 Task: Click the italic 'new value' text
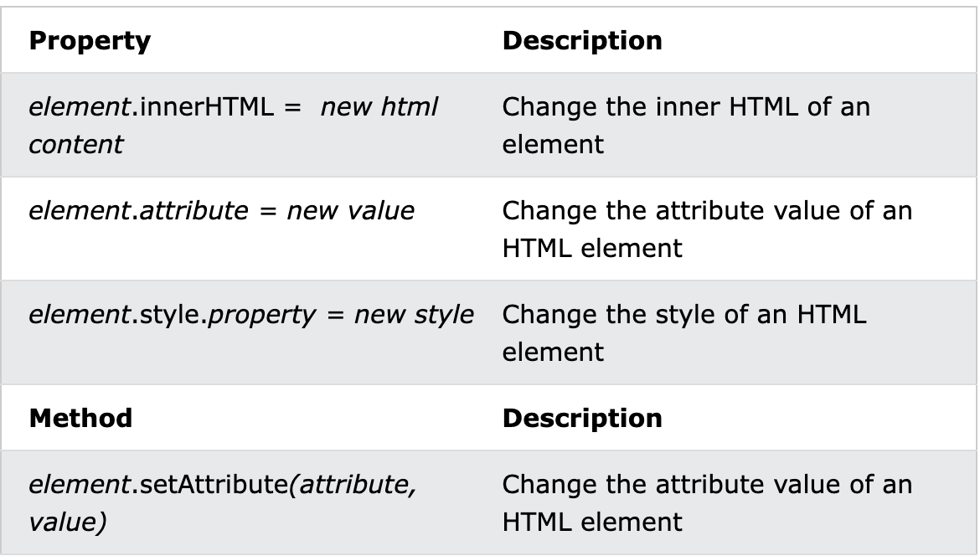click(x=350, y=211)
